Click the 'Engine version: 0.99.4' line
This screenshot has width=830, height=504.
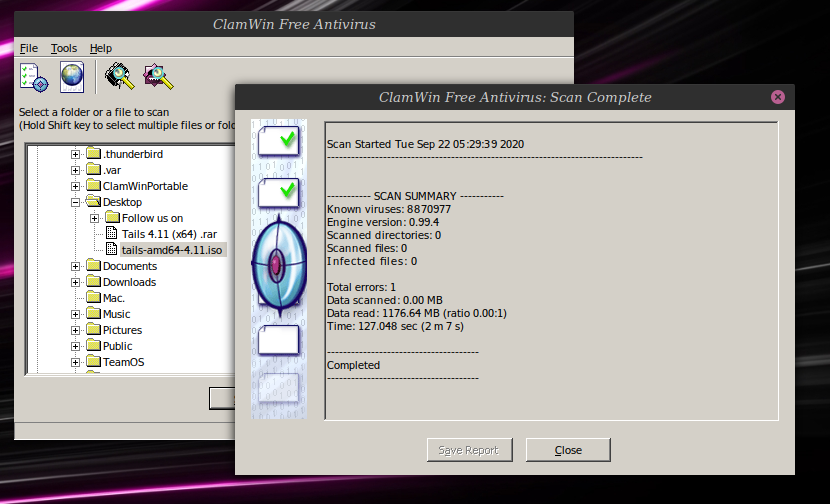click(x=383, y=222)
